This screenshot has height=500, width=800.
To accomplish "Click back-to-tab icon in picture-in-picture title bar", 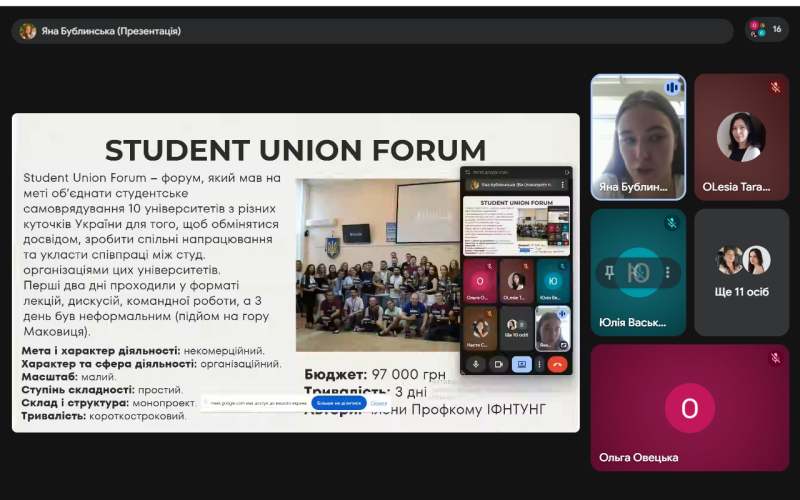I will [567, 172].
